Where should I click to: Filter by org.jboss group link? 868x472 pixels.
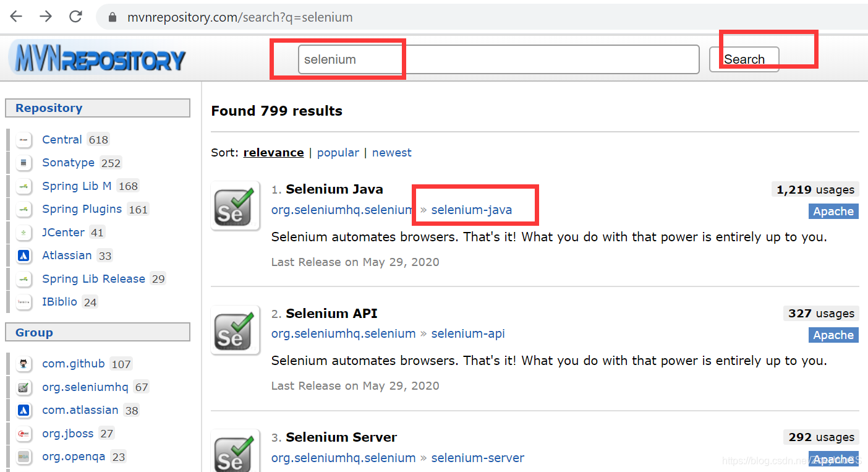(x=67, y=434)
